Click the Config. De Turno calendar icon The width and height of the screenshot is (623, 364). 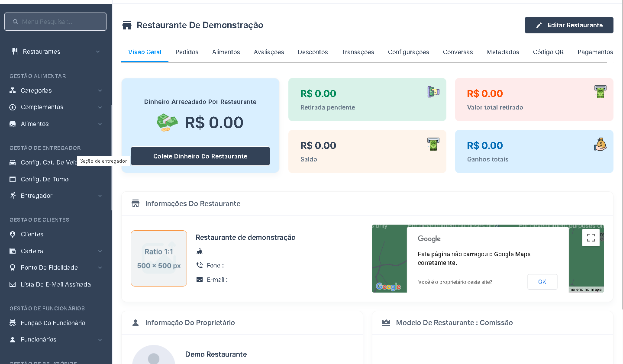click(13, 179)
